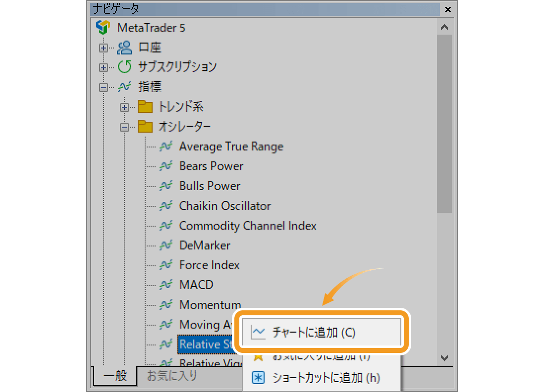The image size is (545, 392).
Task: Select the highlighted Relative Strength entry
Action: pos(206,344)
